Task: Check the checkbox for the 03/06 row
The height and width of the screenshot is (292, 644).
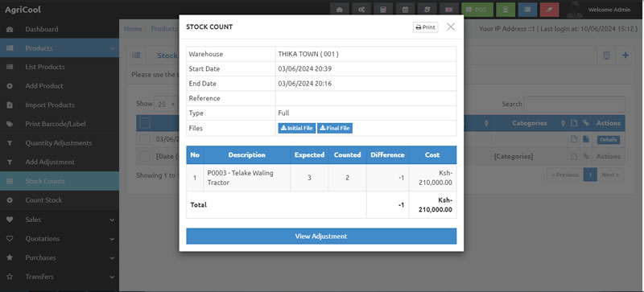Action: 145,139
